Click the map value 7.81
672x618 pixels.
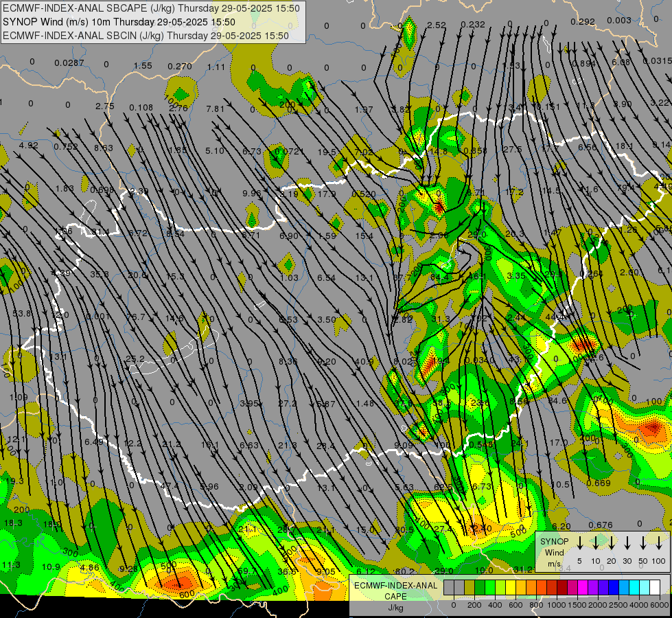pos(215,108)
